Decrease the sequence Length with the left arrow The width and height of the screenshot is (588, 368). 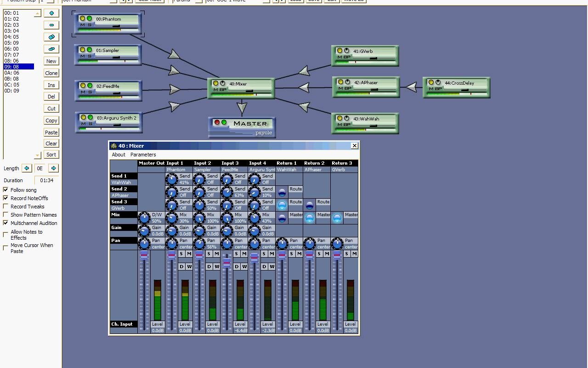tap(27, 168)
